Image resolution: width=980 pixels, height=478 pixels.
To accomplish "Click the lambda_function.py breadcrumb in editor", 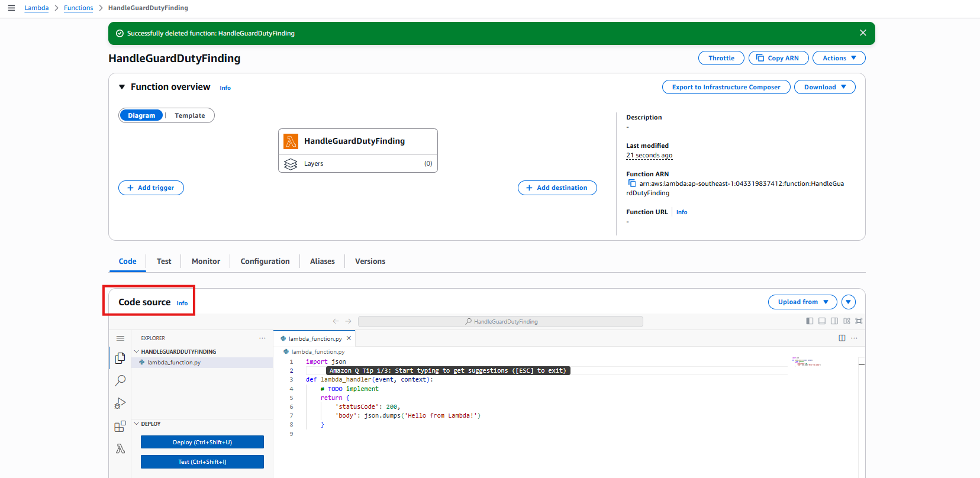I will coord(318,351).
